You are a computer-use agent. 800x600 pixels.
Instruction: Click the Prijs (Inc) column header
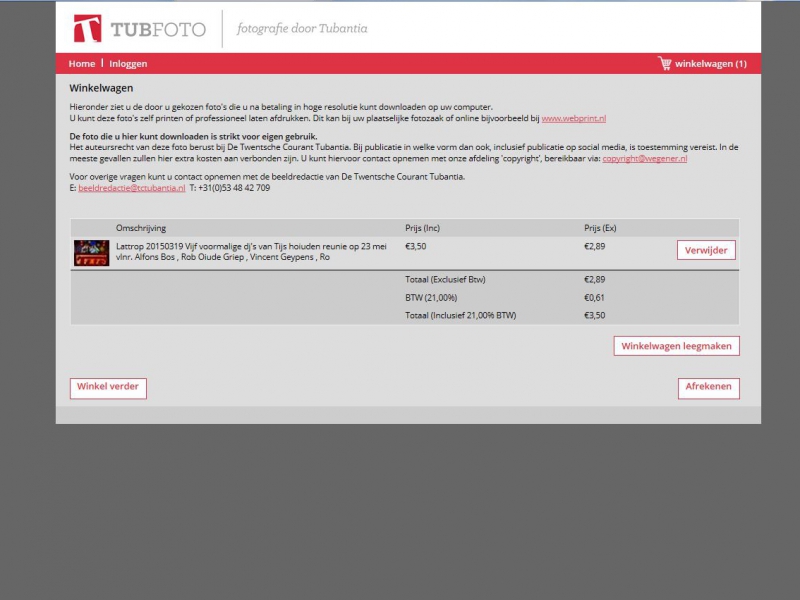pyautogui.click(x=422, y=228)
